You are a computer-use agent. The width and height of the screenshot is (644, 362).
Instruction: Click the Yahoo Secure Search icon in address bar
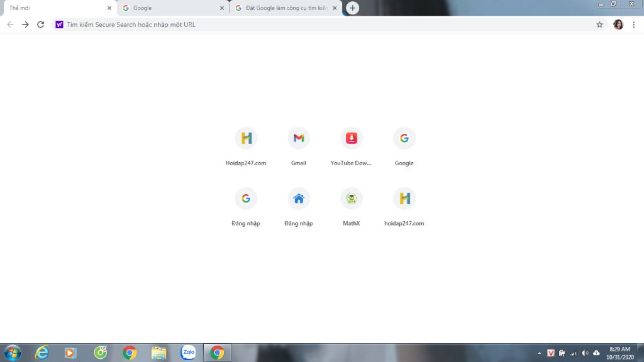pos(59,25)
